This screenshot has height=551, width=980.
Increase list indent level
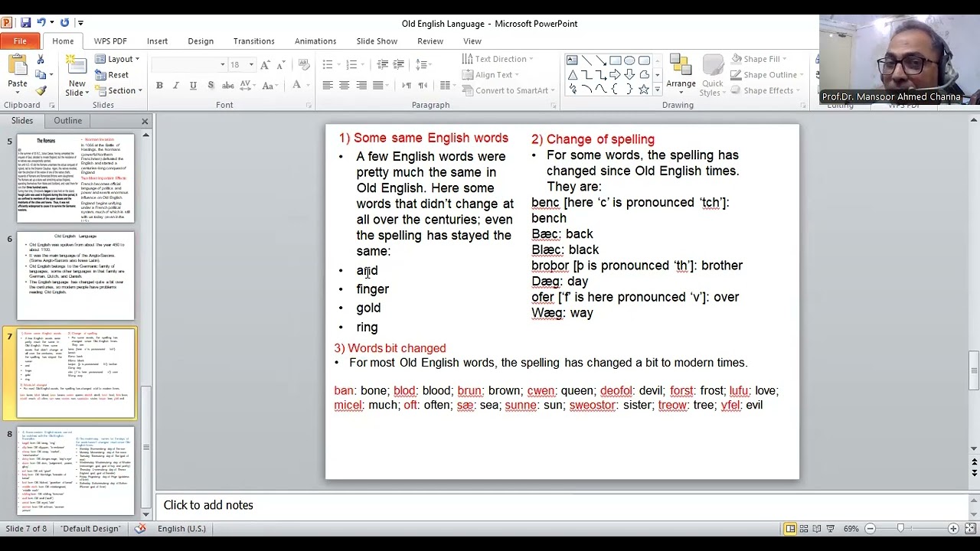point(398,65)
